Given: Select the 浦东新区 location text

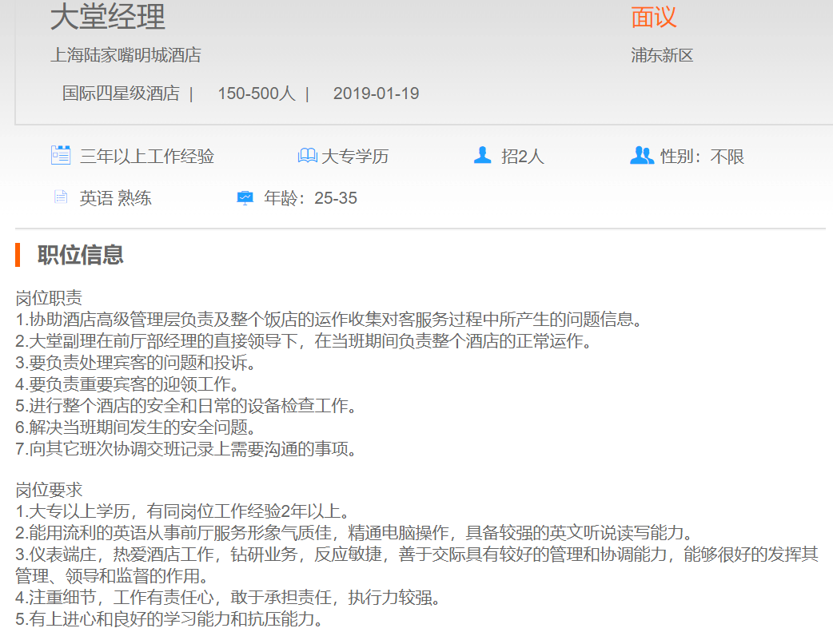Looking at the screenshot, I should click(662, 55).
